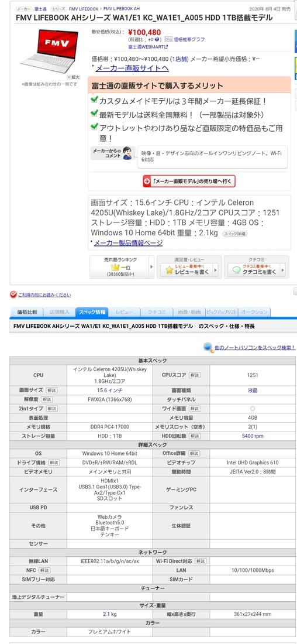Image resolution: width=297 pixels, height=644 pixels.
Task: Click the スペック詳細 small button
Action: (x=235, y=233)
